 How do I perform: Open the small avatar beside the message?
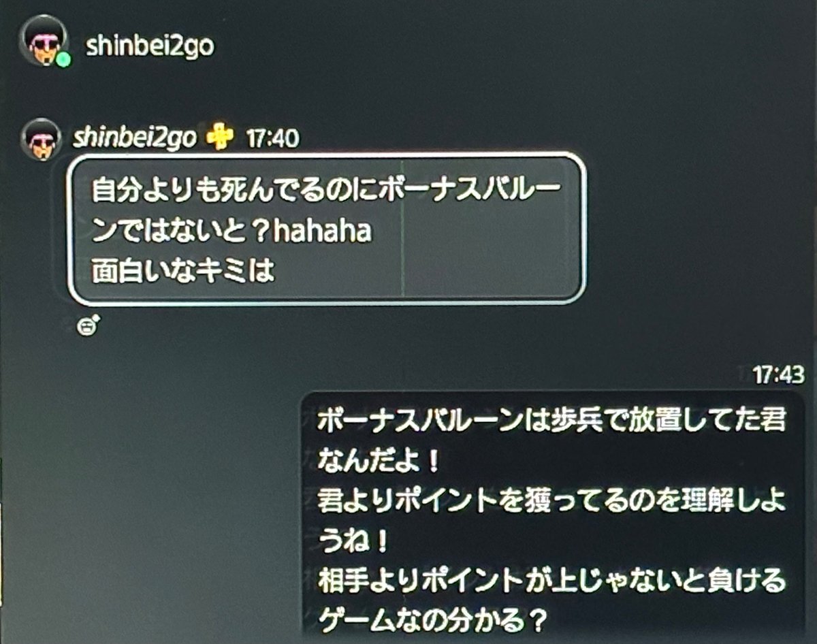[x=42, y=140]
